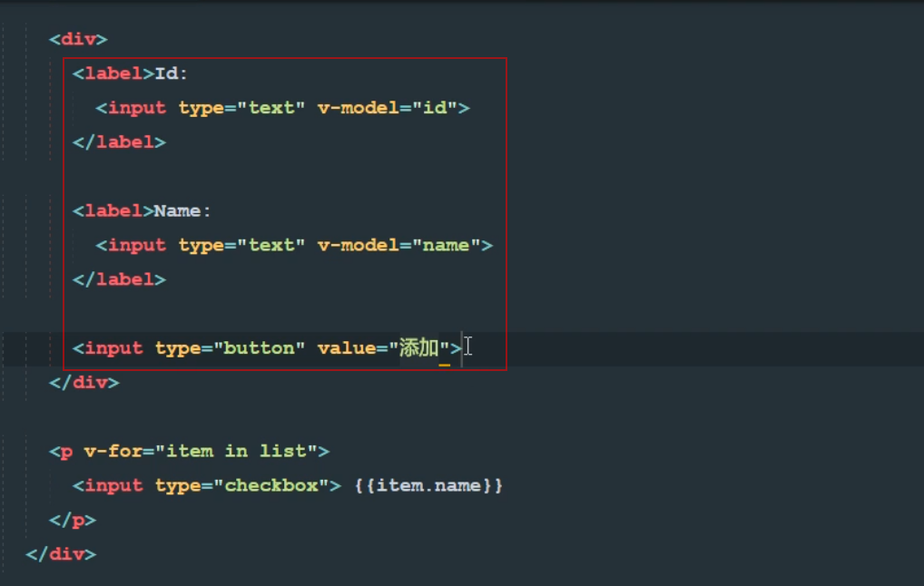Click the <label>Id: line
924x586 pixels.
pos(130,73)
